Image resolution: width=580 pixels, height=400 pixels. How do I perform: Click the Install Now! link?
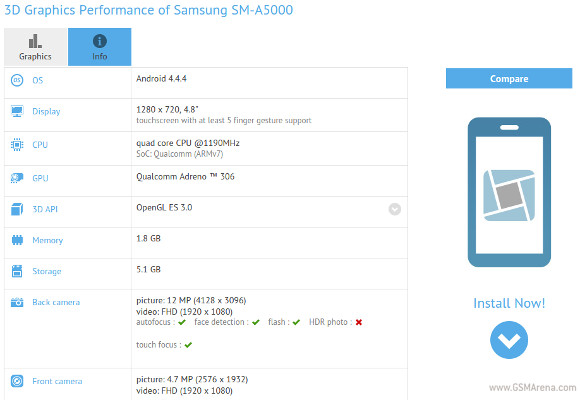pos(509,303)
